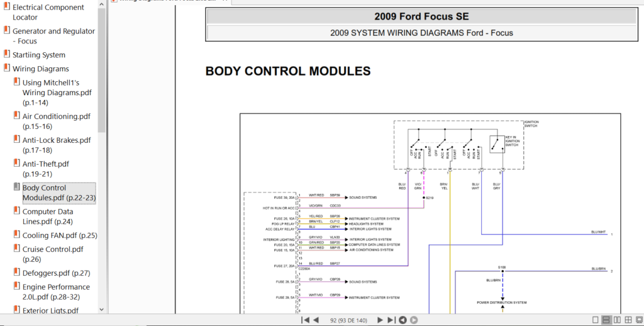644x326 pixels.
Task: Select the Wiring Diagrams bookmark
Action: tap(41, 69)
